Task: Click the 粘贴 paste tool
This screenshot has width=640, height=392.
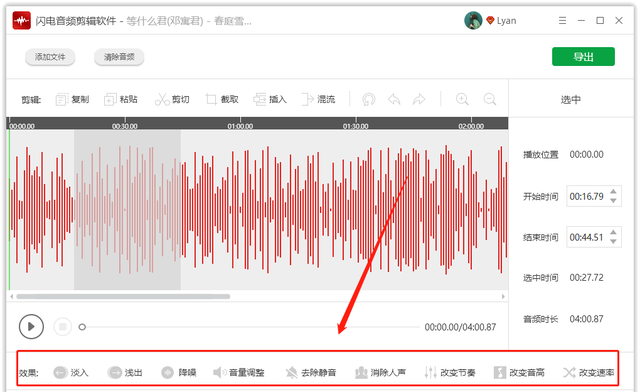Action: [x=121, y=99]
